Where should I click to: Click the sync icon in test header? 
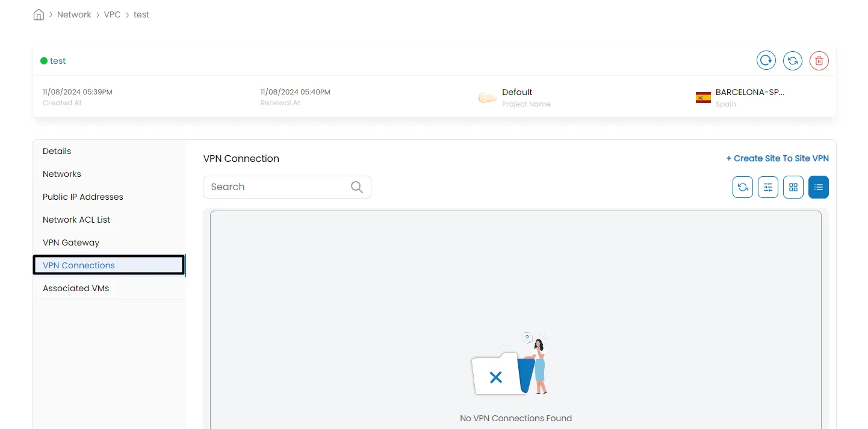click(x=792, y=61)
